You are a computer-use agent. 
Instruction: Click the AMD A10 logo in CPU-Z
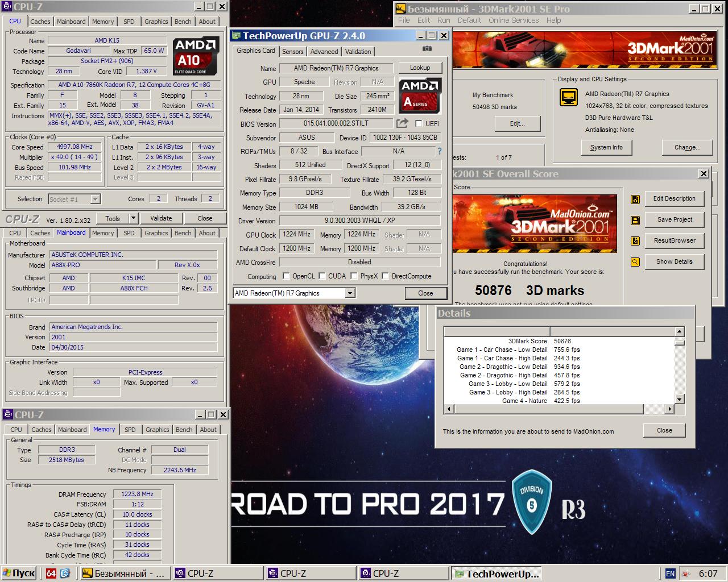point(196,56)
